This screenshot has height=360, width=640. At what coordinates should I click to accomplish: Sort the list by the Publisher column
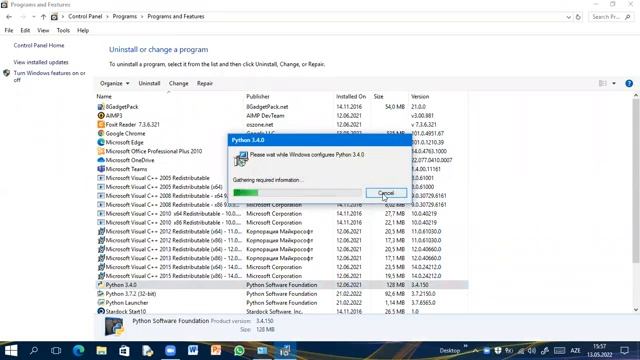pos(258,97)
